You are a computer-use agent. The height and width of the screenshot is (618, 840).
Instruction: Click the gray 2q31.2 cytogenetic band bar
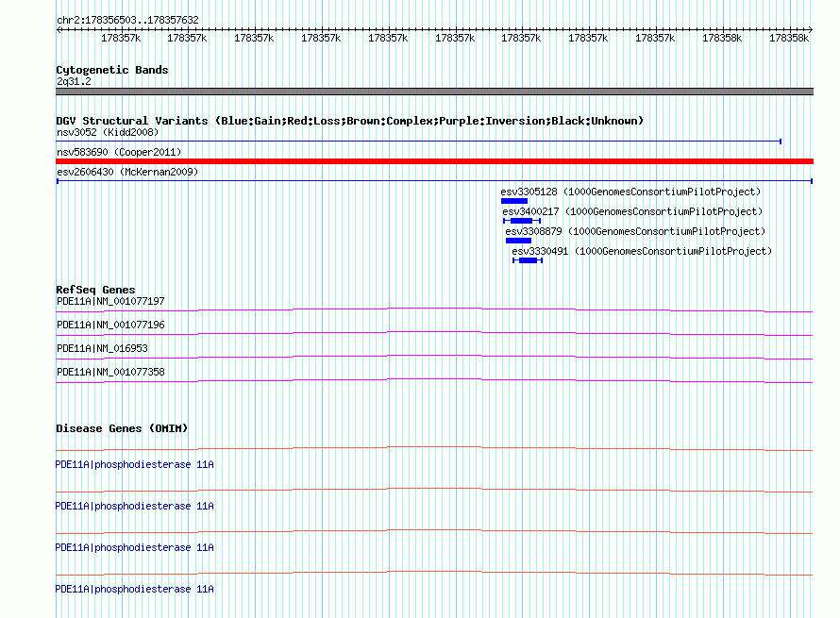[434, 92]
